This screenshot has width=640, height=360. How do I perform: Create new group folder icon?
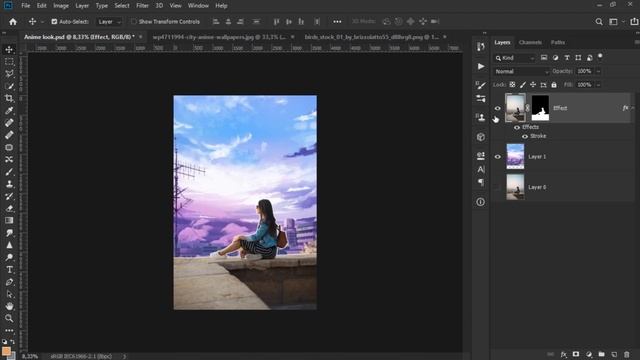point(601,355)
